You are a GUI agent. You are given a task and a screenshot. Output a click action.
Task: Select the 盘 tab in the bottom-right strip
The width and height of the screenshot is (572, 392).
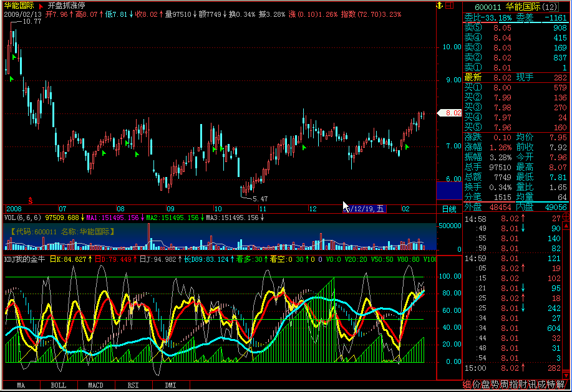[485, 385]
